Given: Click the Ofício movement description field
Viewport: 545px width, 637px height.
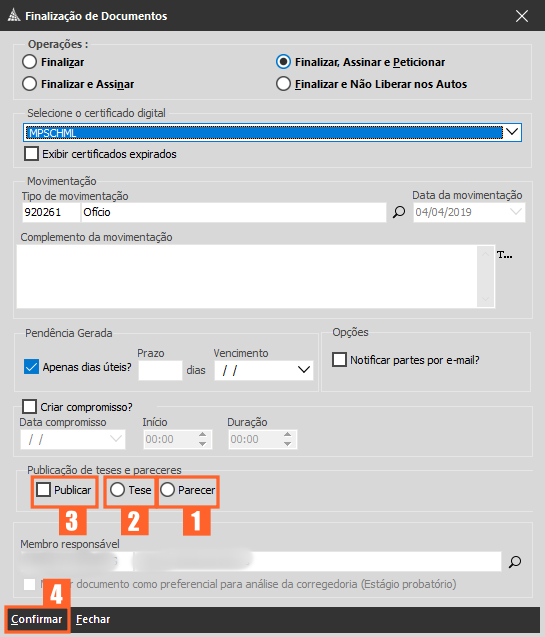Looking at the screenshot, I should (x=234, y=212).
